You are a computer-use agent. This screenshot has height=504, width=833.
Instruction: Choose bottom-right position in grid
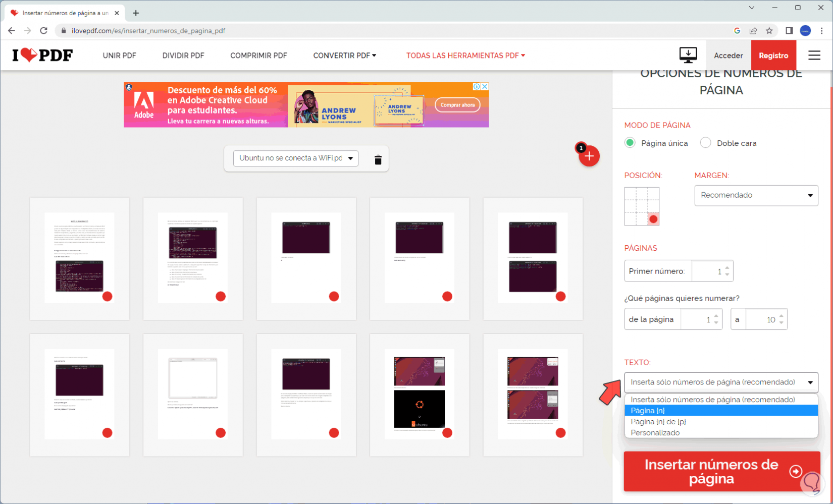tap(653, 219)
